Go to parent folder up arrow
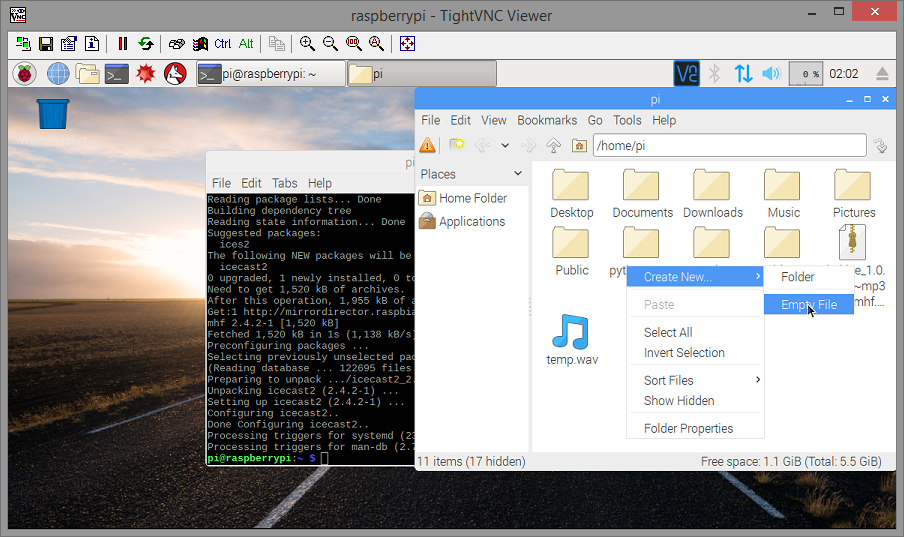904x537 pixels. (553, 145)
